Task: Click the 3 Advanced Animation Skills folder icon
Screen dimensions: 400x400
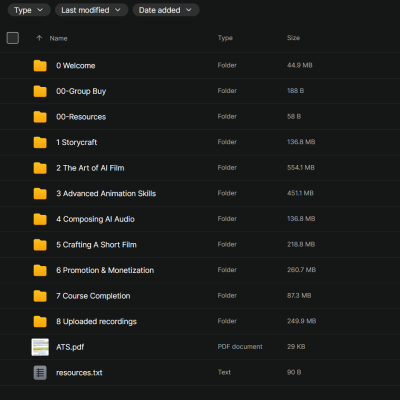Action: pyautogui.click(x=40, y=193)
